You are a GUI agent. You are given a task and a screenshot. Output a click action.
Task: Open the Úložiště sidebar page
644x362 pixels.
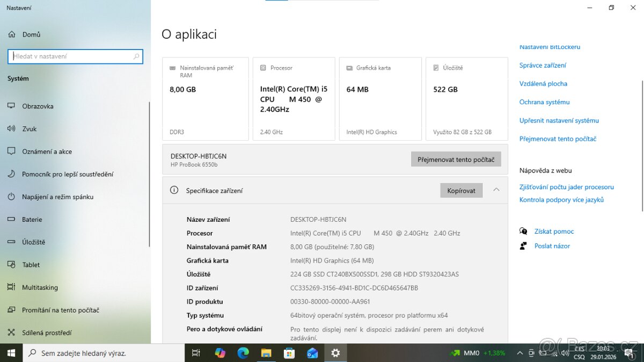pos(33,242)
